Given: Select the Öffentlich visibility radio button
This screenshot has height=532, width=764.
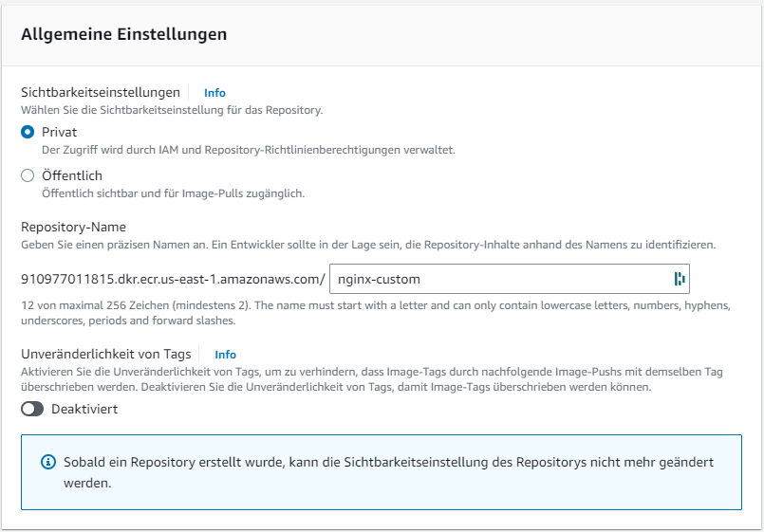Looking at the screenshot, I should point(28,175).
